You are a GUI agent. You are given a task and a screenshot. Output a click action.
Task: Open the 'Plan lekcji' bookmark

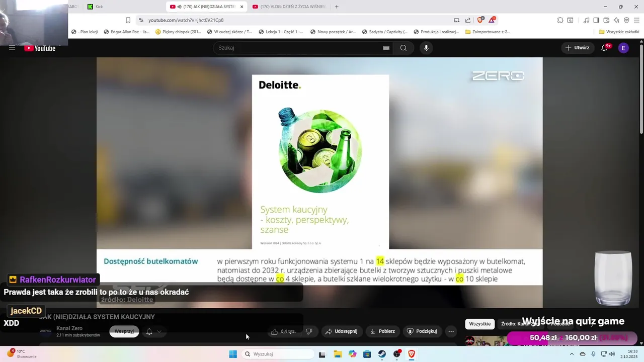(x=85, y=32)
